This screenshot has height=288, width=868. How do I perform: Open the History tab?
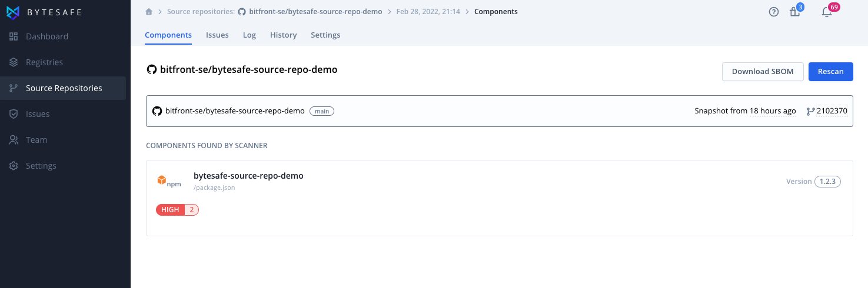(x=283, y=35)
